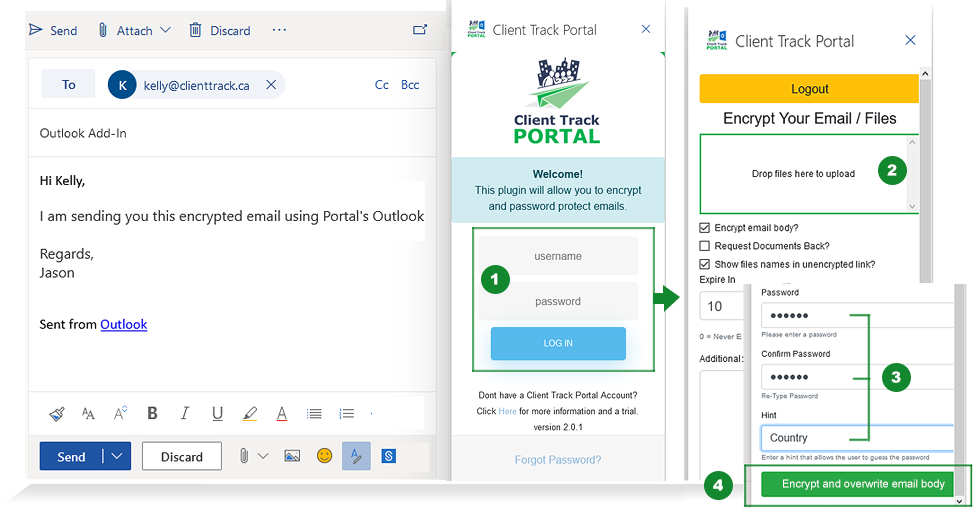Screen dimensions: 978x522
Task: Click the Expire In field showing 10
Action: [x=722, y=306]
